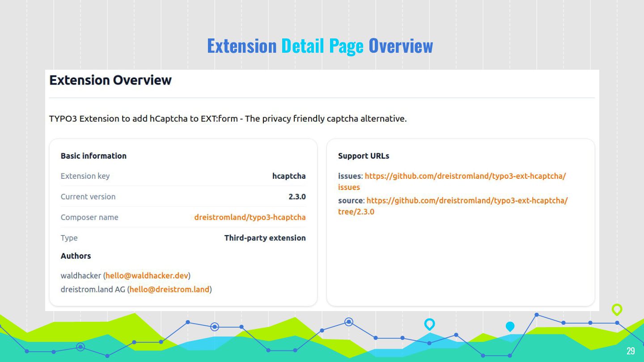Viewport: 644px width, 362px height.
Task: Click the Authors heading
Action: coord(76,256)
